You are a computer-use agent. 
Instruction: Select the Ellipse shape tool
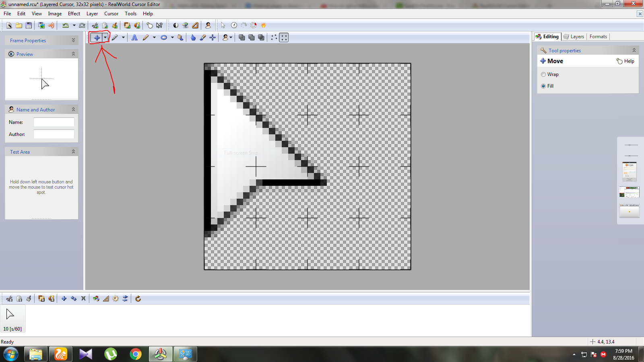click(164, 37)
